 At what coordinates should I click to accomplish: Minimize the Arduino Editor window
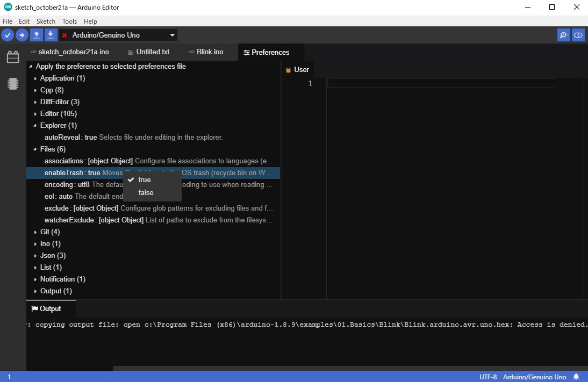[x=528, y=7]
